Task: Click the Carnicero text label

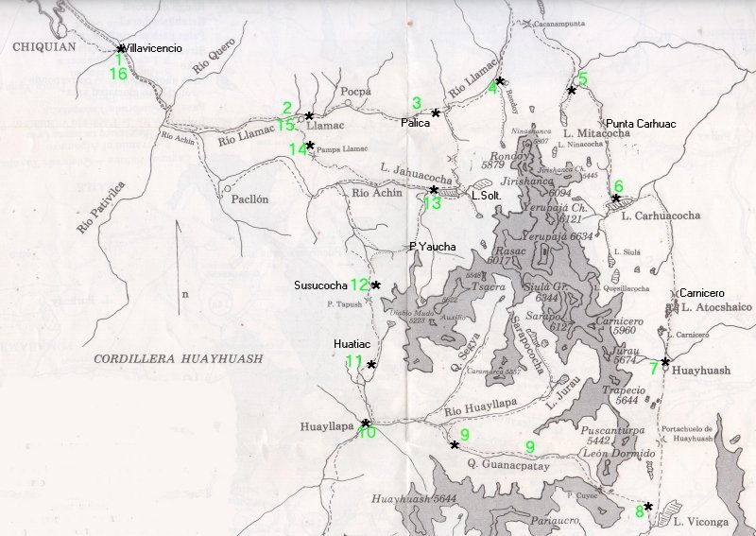Action: [698, 293]
